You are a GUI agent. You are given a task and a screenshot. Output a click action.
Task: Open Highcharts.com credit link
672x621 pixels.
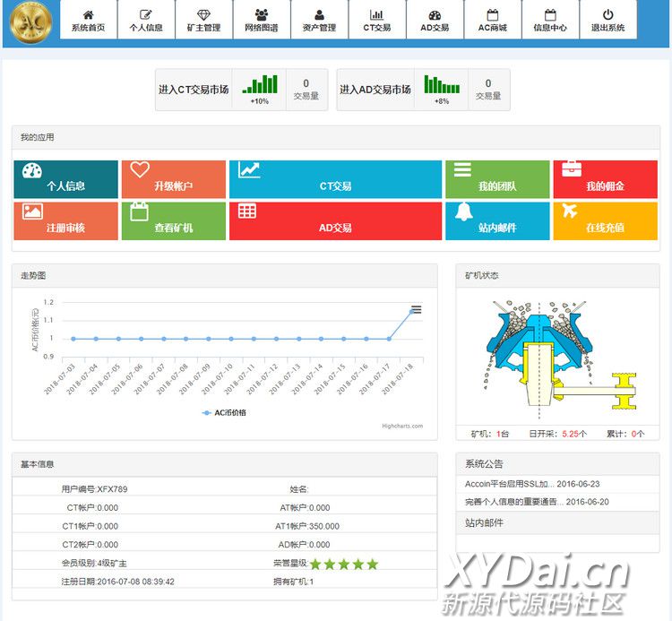[x=402, y=426]
